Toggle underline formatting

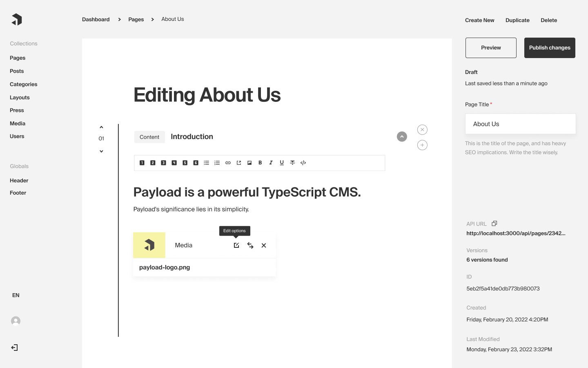[x=282, y=163]
